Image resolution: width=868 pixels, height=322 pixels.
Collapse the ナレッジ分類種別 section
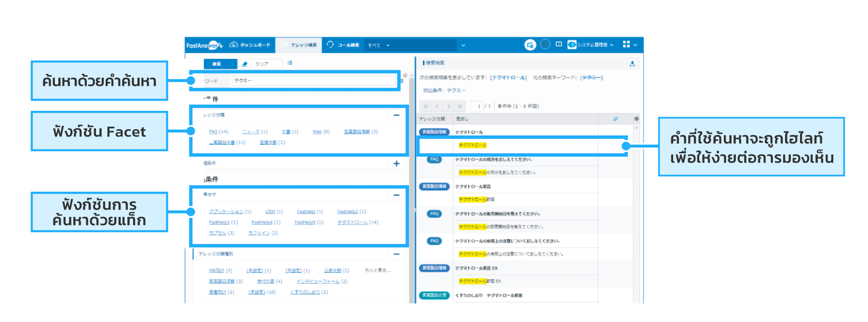tap(396, 254)
